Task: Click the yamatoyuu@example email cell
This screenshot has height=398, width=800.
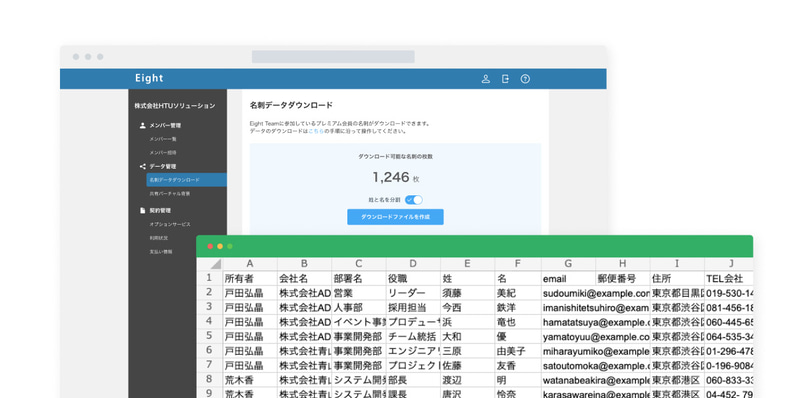Action: click(x=595, y=337)
